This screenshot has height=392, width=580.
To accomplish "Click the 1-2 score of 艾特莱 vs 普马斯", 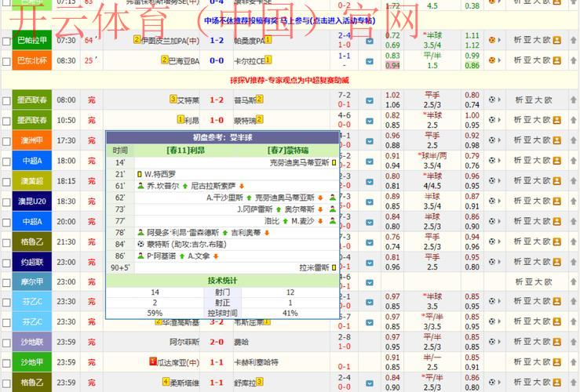I will [217, 100].
